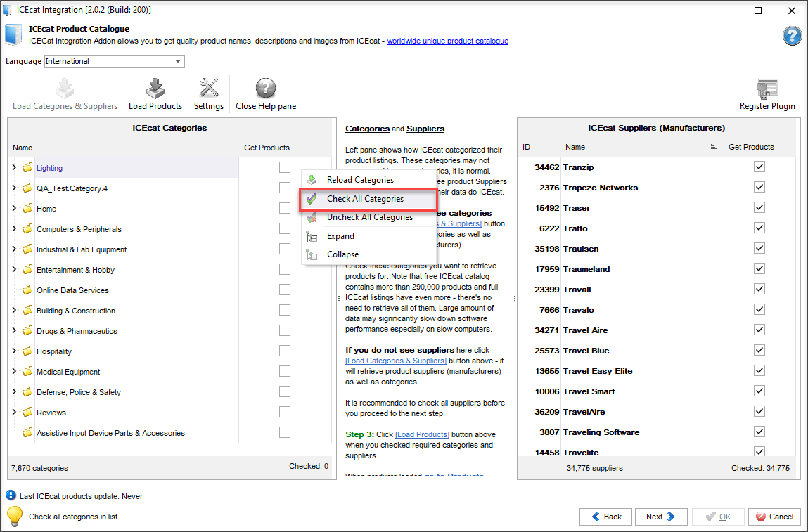Click the Assistive Input Device Parts folder icon
The image size is (808, 532).
pos(27,433)
